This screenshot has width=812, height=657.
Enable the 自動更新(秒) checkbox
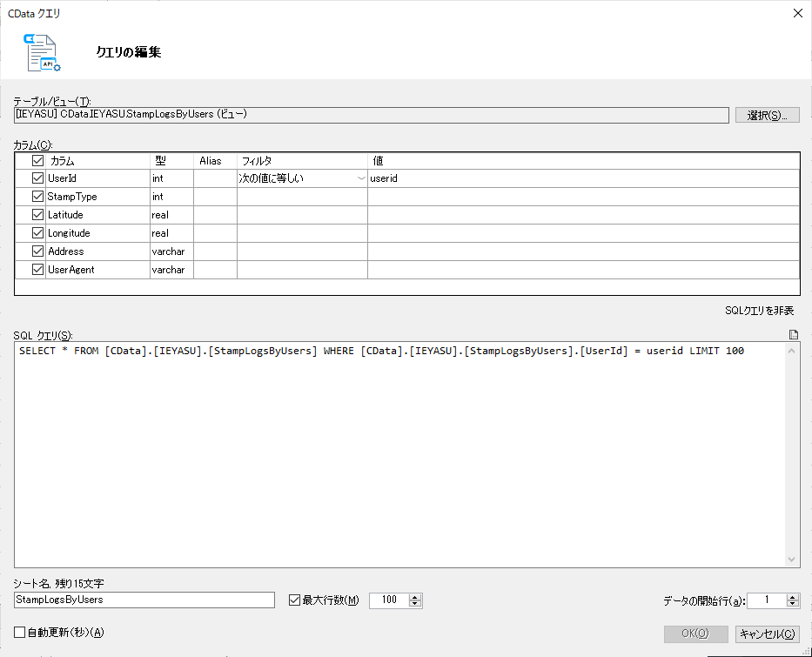point(20,632)
